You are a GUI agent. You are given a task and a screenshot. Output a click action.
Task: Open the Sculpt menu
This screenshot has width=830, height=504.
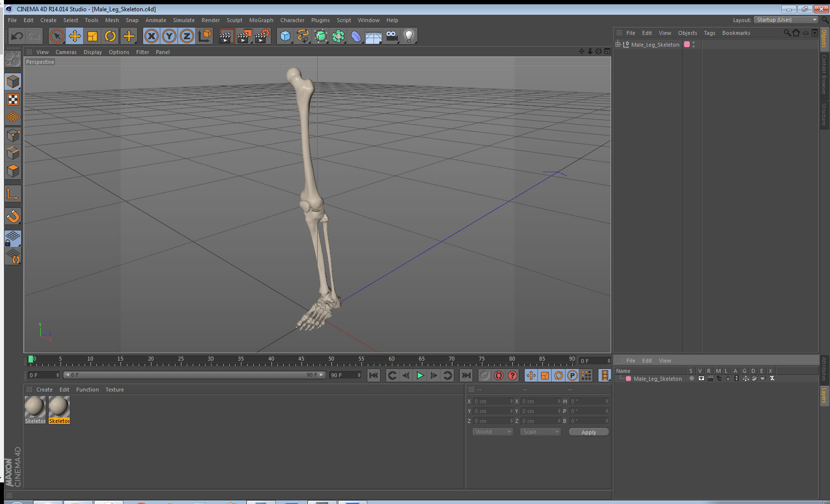pos(234,20)
